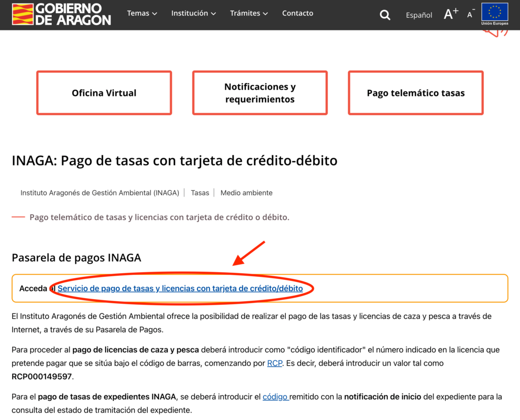Click the RCP link
520x420 pixels.
[x=275, y=363]
